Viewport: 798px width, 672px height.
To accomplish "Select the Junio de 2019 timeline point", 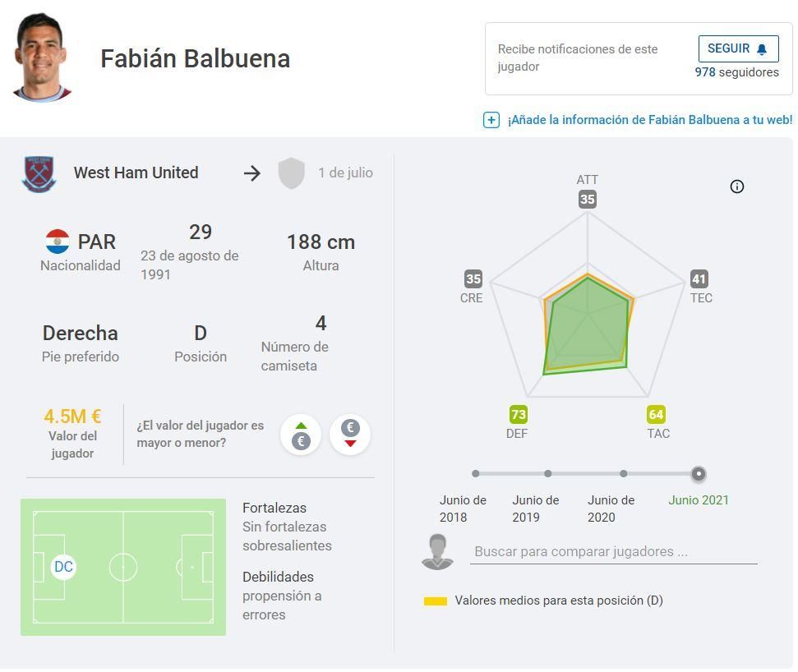I will 548,474.
